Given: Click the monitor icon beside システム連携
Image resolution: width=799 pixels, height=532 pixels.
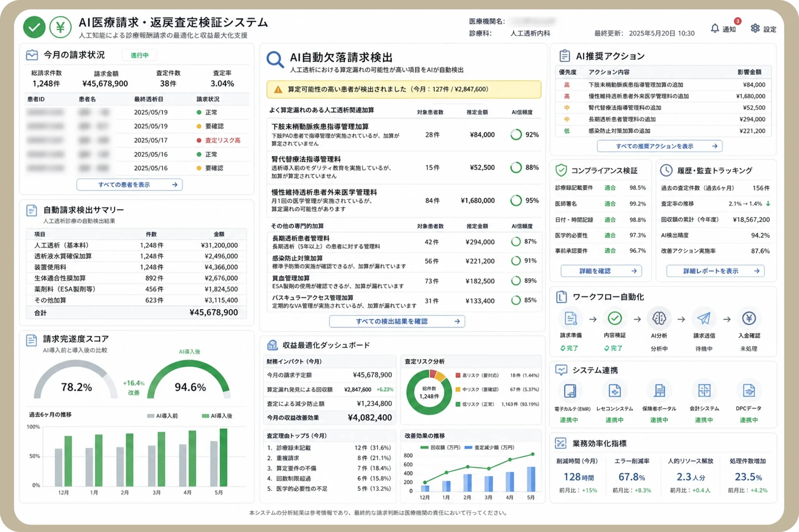Looking at the screenshot, I should pyautogui.click(x=561, y=370).
